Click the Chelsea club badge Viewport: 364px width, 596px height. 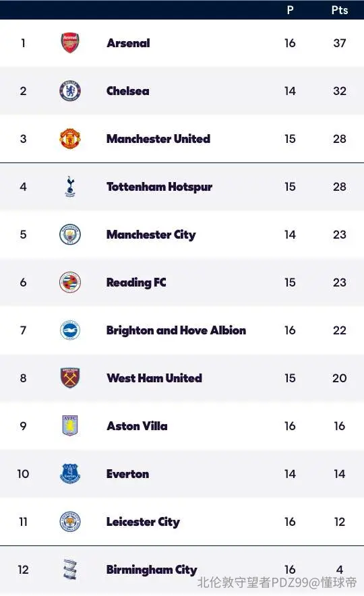[x=70, y=91]
